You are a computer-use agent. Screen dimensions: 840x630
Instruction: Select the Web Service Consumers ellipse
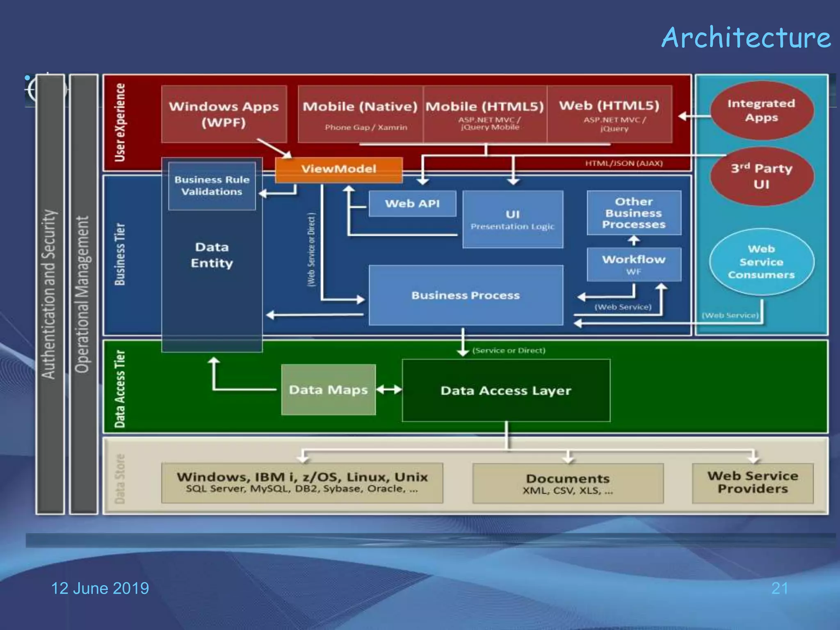coord(761,262)
